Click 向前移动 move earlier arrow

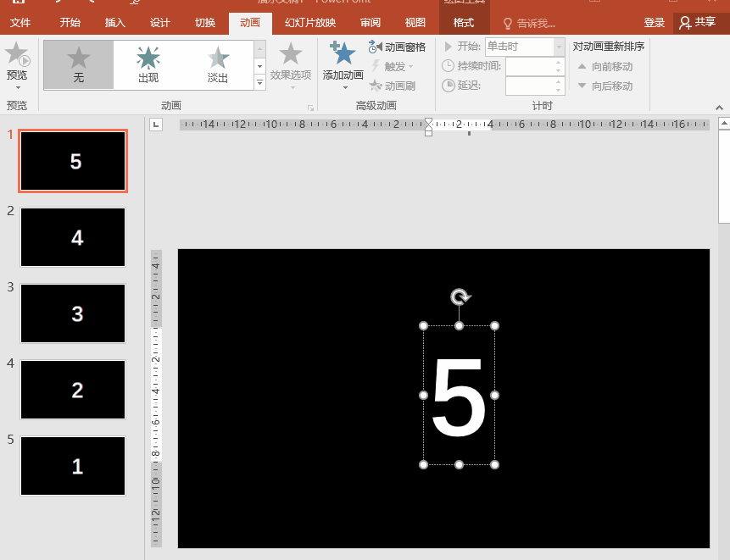pos(582,67)
